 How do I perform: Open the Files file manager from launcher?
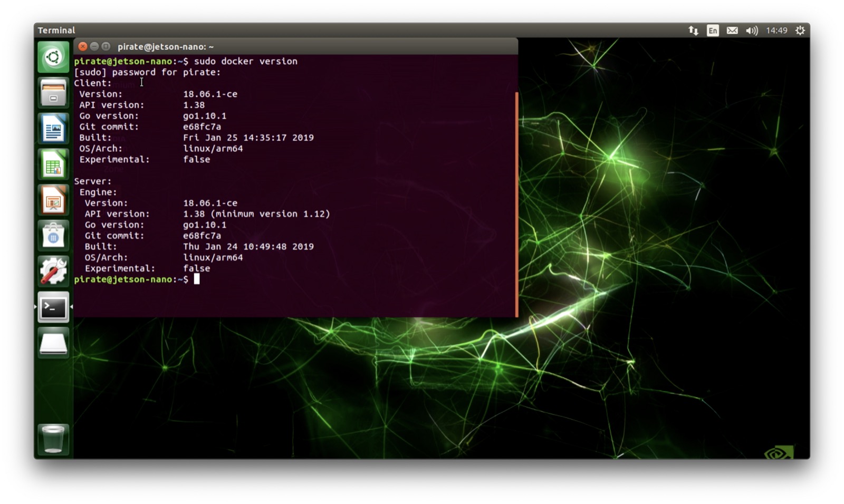click(53, 93)
